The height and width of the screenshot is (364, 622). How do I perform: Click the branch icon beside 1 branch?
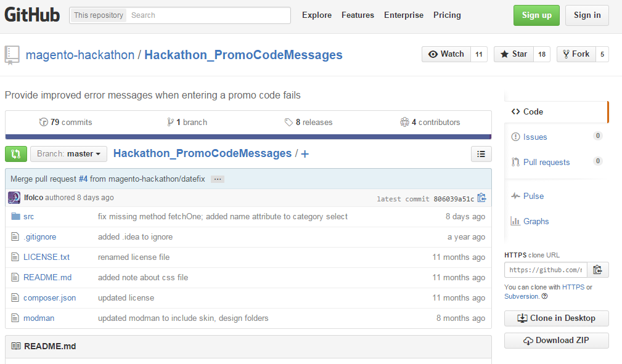170,122
